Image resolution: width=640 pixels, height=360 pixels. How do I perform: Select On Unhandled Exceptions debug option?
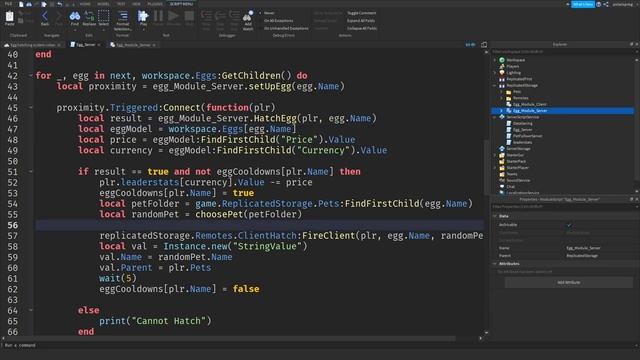tap(286, 28)
